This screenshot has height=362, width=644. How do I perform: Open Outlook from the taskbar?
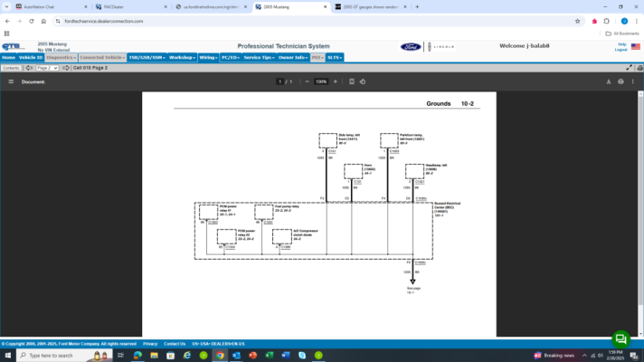point(237,356)
